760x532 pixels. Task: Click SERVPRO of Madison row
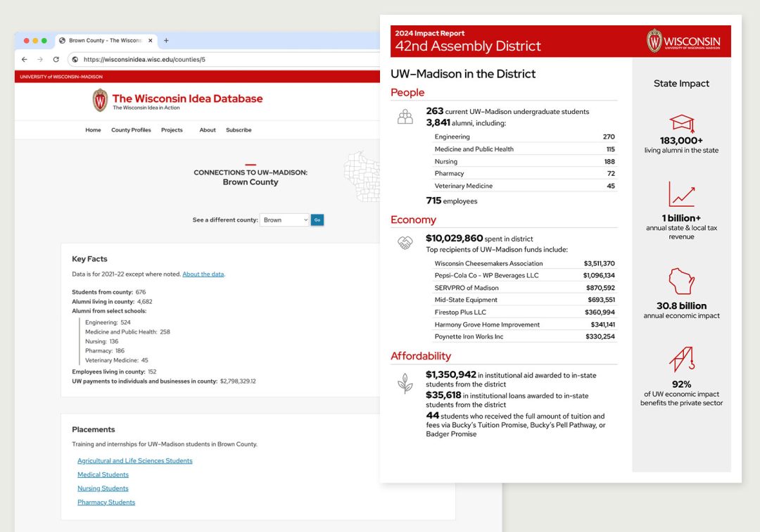524,288
